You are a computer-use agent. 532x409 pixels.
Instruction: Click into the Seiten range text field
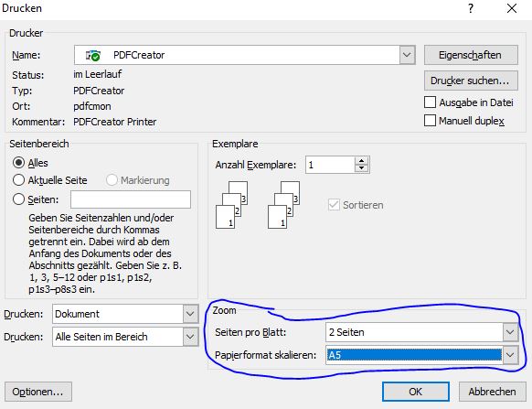coord(131,199)
